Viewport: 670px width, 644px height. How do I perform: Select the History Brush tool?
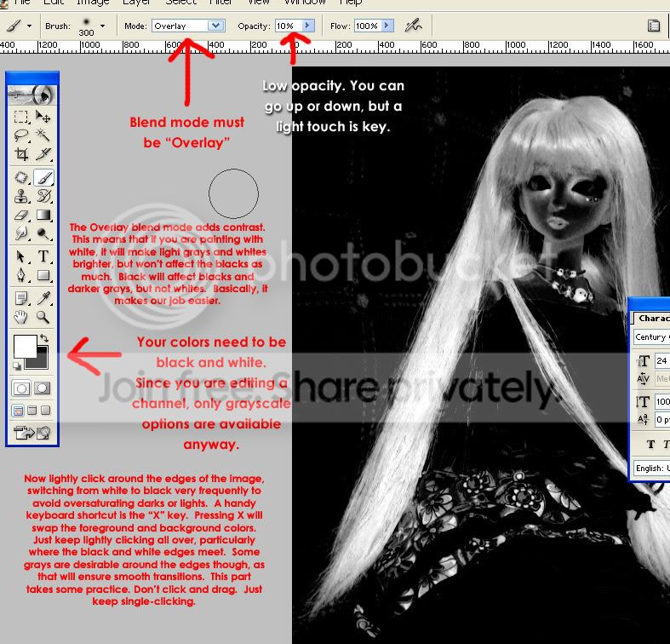(x=43, y=196)
